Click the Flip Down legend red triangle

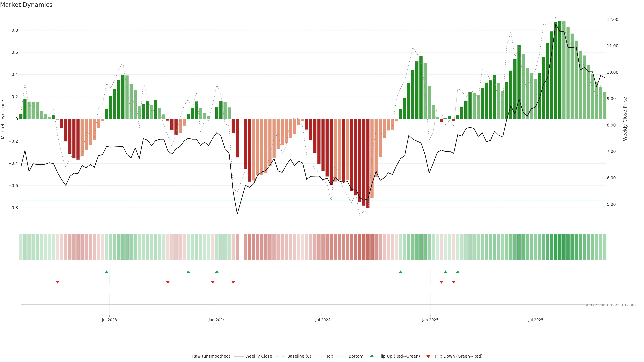point(428,356)
